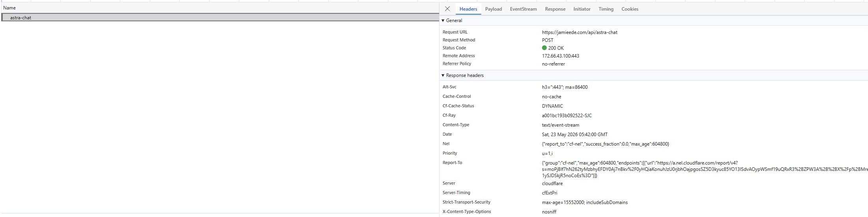This screenshot has width=868, height=217.
Task: Click the Cache-Control value no-cache
Action: coord(551,97)
